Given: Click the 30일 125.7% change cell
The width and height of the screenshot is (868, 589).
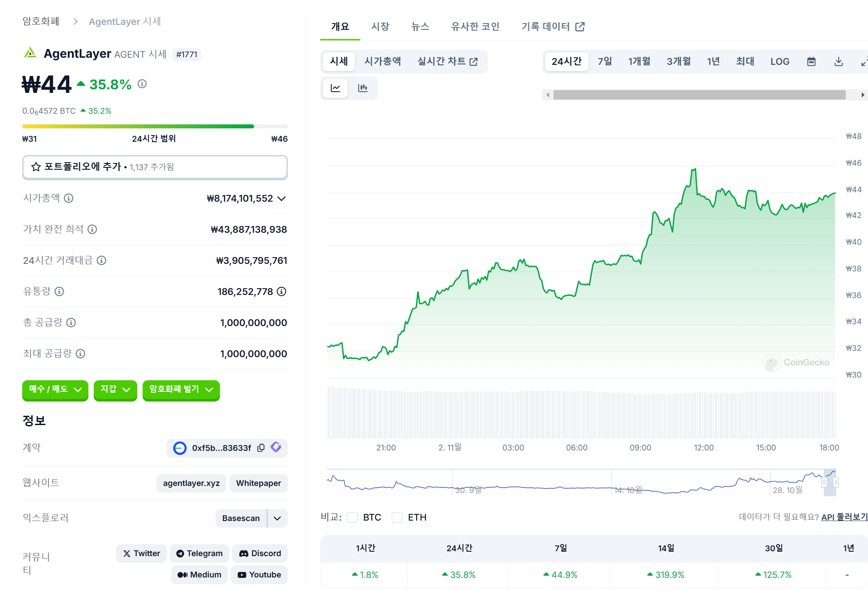Looking at the screenshot, I should click(x=773, y=575).
